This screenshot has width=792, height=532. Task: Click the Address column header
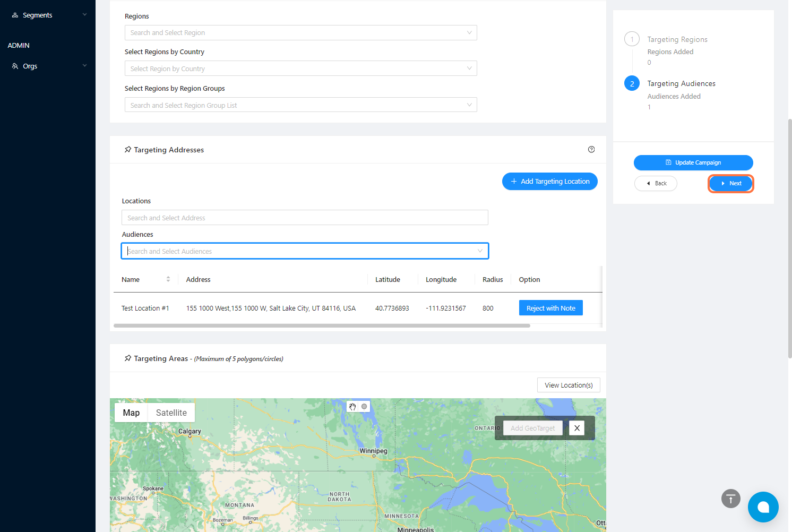tap(199, 280)
